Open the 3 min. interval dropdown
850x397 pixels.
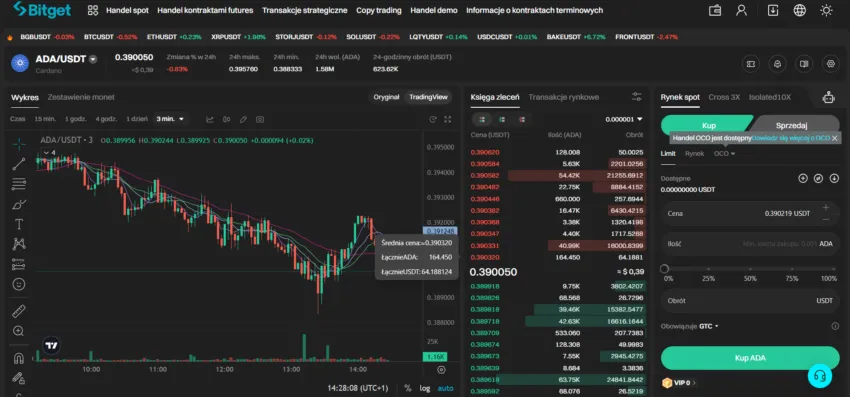170,119
